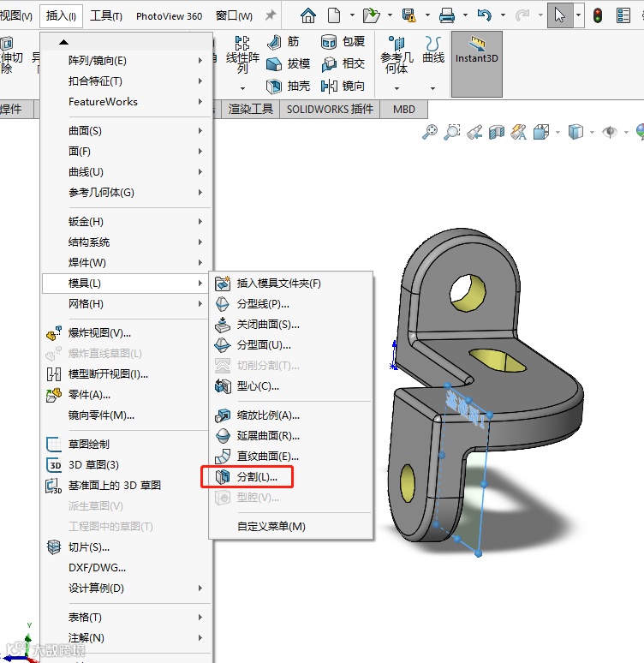
Task: Toggle the Instant3D button
Action: [476, 64]
